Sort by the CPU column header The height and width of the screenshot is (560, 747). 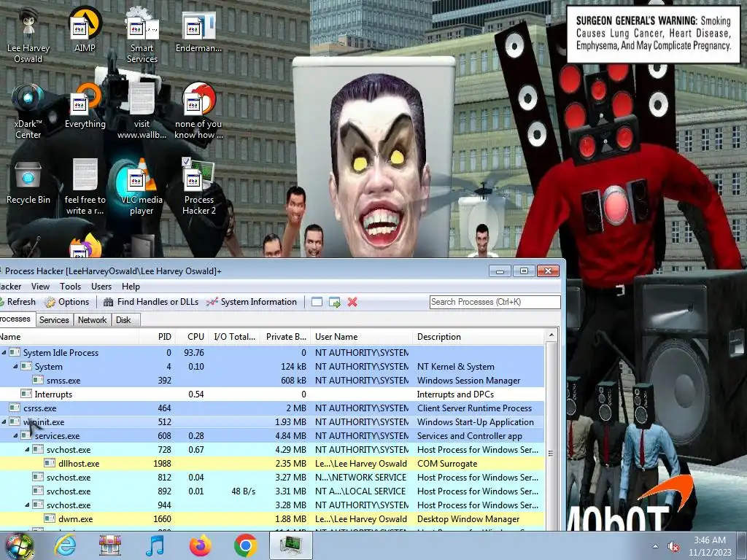192,337
